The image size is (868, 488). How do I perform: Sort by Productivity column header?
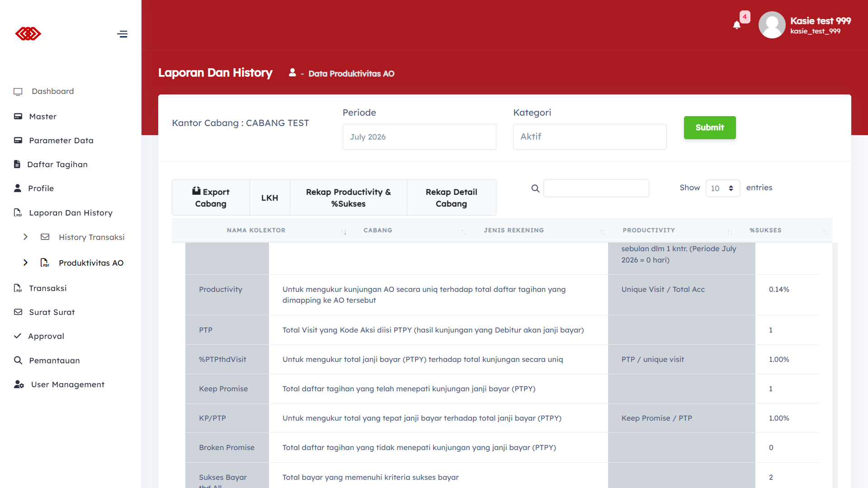point(649,230)
